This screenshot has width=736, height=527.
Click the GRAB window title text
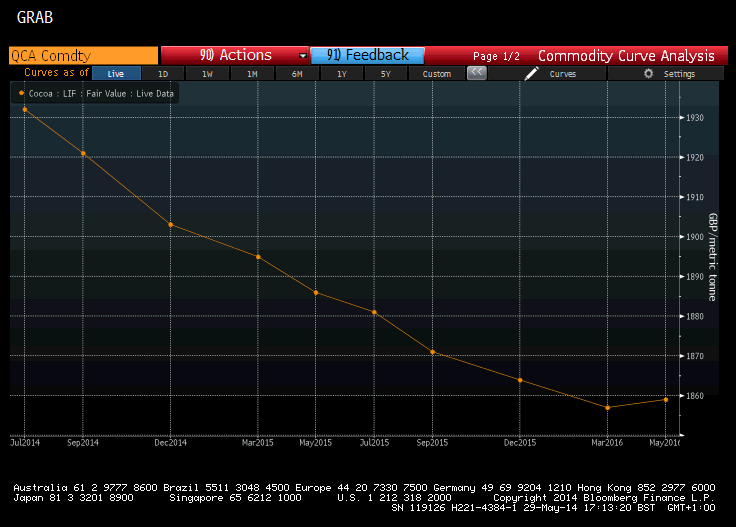tap(35, 17)
